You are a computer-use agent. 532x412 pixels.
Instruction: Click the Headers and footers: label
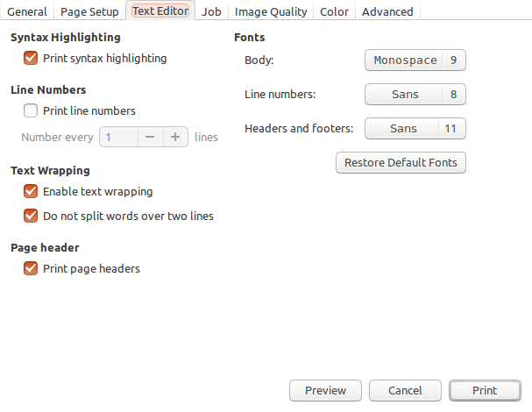pos(299,129)
